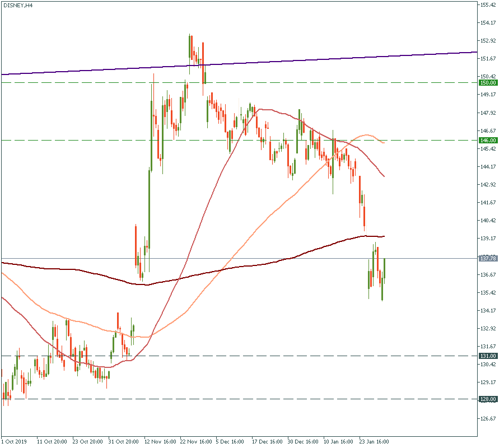The height and width of the screenshot is (448, 504).
Task: Click the 17 Dec 16:00 time label
Action: tap(267, 441)
